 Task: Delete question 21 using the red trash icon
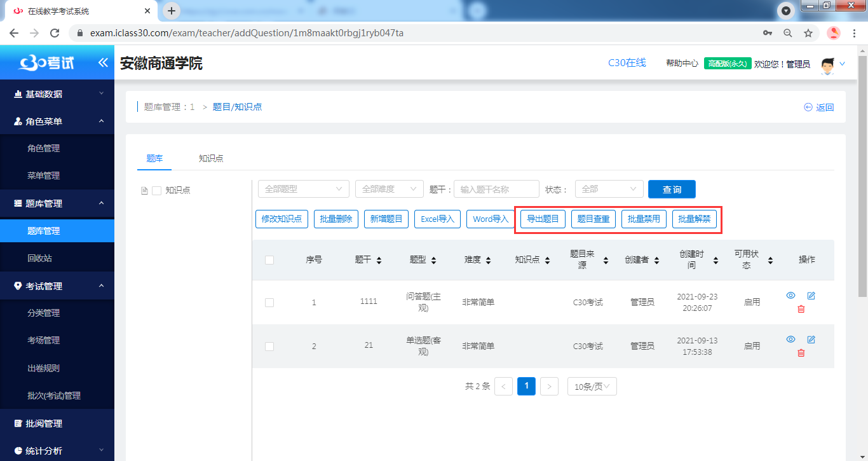pyautogui.click(x=801, y=353)
